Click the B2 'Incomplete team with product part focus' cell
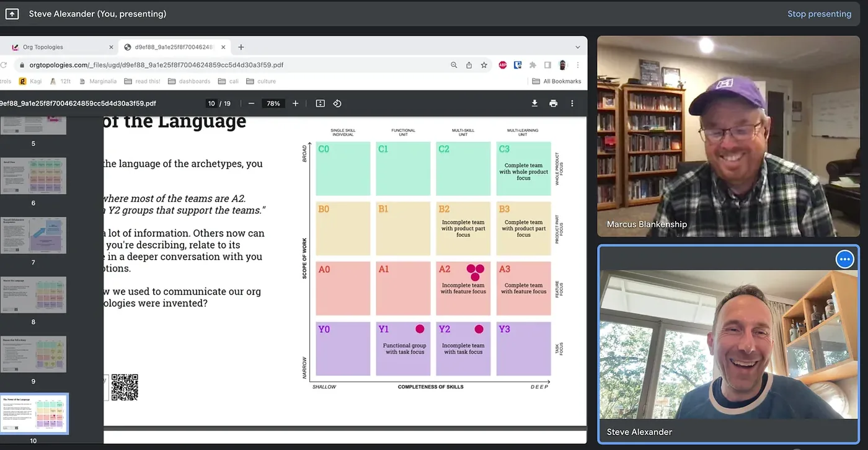The width and height of the screenshot is (868, 450). (463, 229)
